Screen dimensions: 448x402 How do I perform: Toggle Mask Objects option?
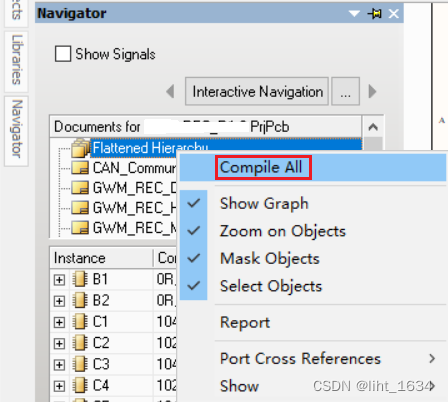tap(313, 259)
